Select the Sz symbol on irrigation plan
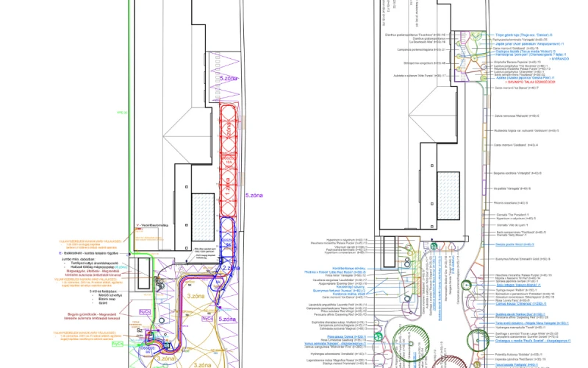The width and height of the screenshot is (588, 368). (x=140, y=332)
